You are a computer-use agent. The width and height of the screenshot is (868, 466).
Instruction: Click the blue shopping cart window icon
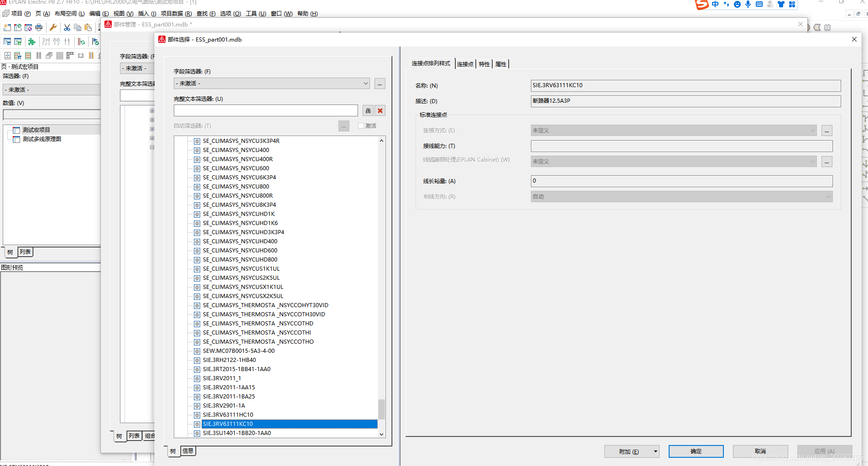(x=7, y=42)
